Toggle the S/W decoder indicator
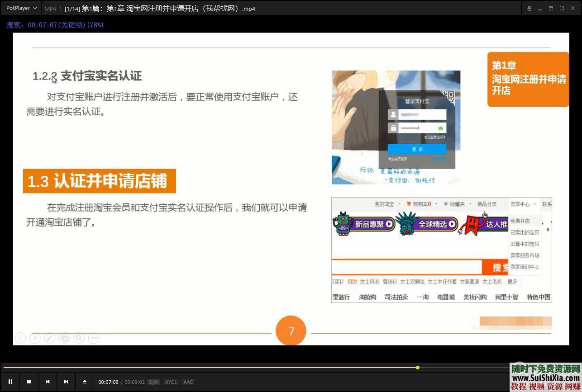The width and height of the screenshot is (582, 392). tap(153, 382)
